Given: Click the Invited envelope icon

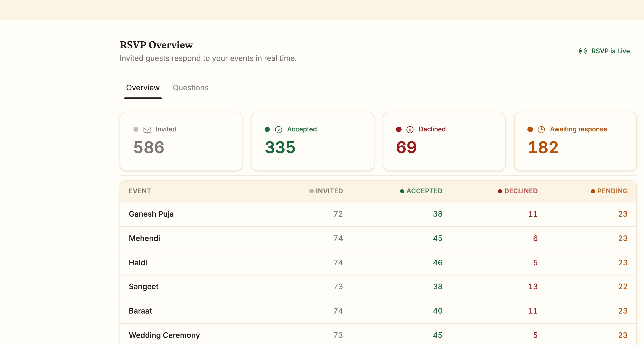Looking at the screenshot, I should coord(147,130).
